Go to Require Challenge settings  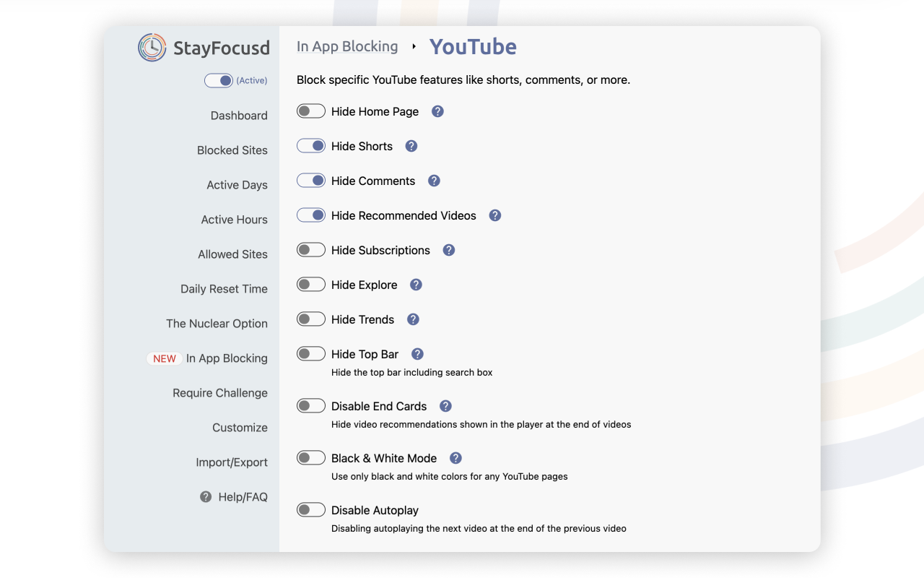tap(220, 393)
